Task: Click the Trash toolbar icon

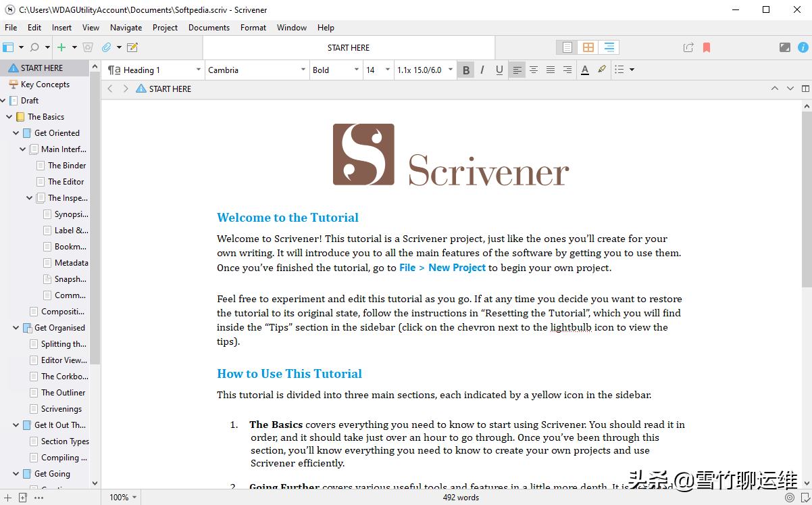Action: click(x=88, y=47)
